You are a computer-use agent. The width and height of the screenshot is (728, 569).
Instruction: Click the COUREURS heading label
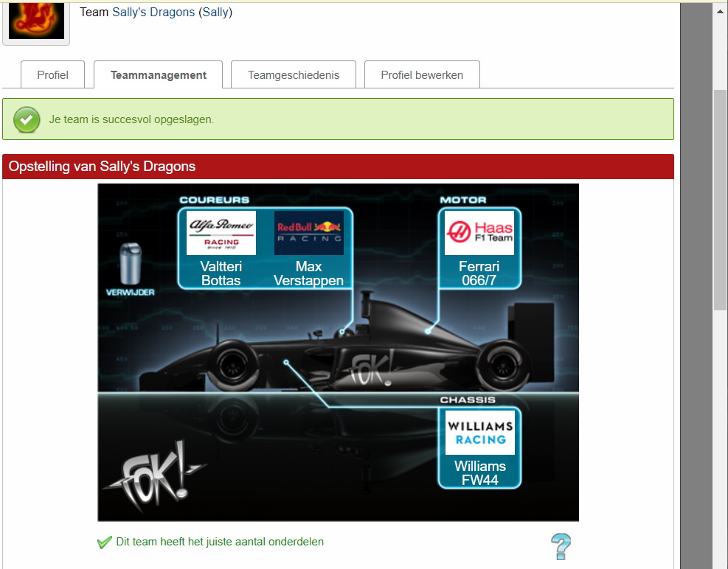(215, 200)
